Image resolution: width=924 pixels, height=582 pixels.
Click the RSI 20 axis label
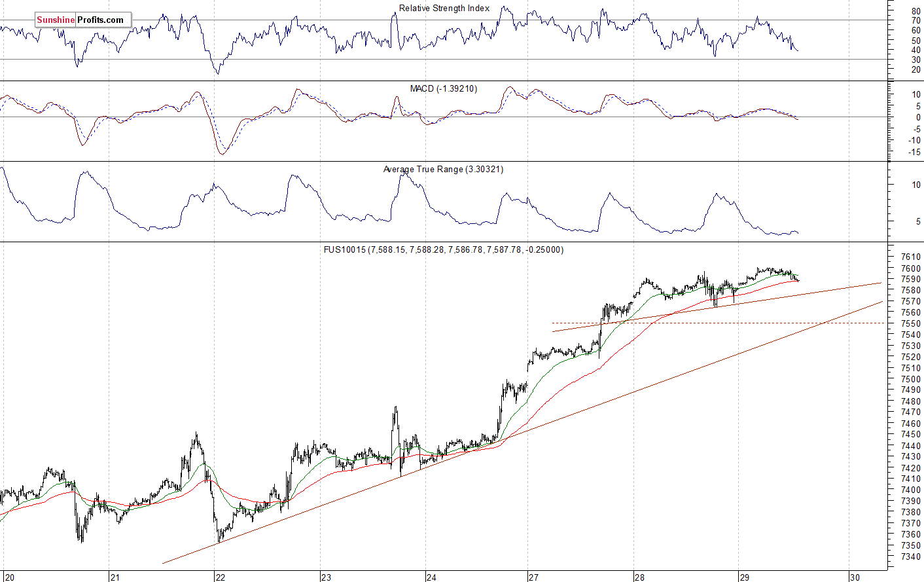[x=915, y=69]
